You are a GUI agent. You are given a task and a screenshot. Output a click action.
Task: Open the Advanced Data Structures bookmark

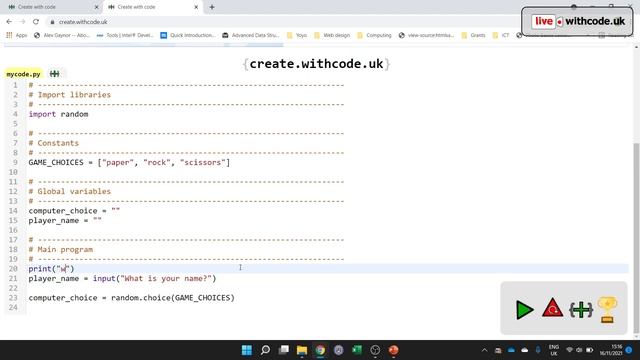(x=251, y=36)
